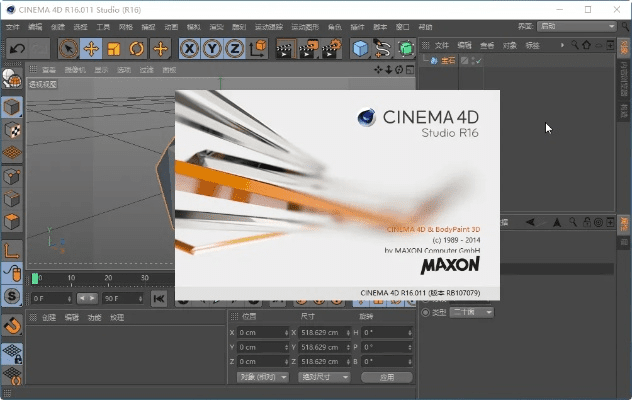This screenshot has width=632, height=400.
Task: Click the 应用 apply button
Action: click(385, 377)
